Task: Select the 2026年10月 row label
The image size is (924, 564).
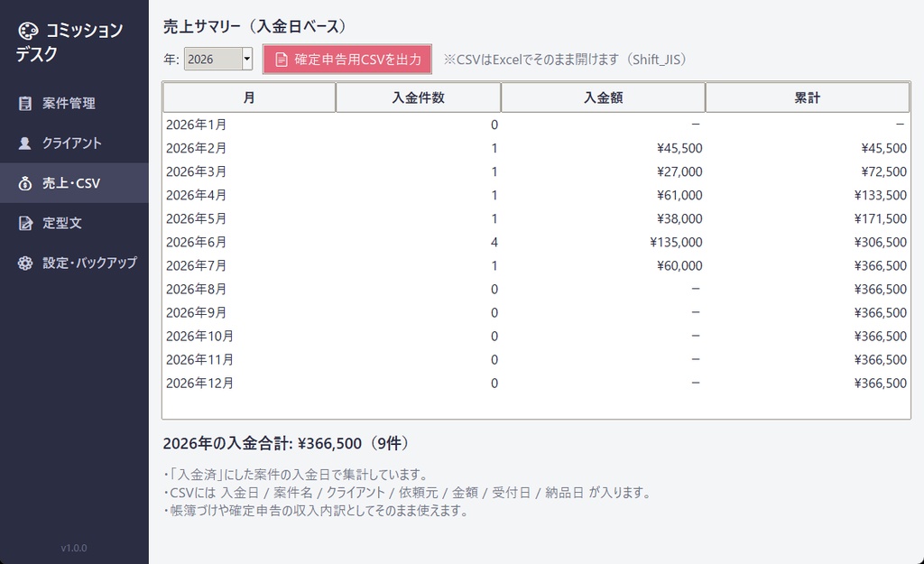Action: (x=199, y=337)
